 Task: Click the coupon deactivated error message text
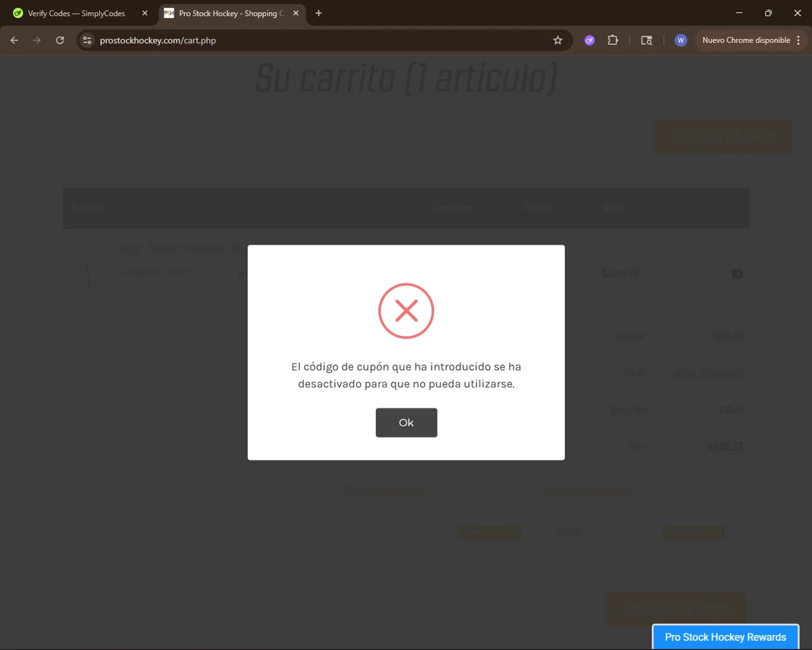[406, 375]
